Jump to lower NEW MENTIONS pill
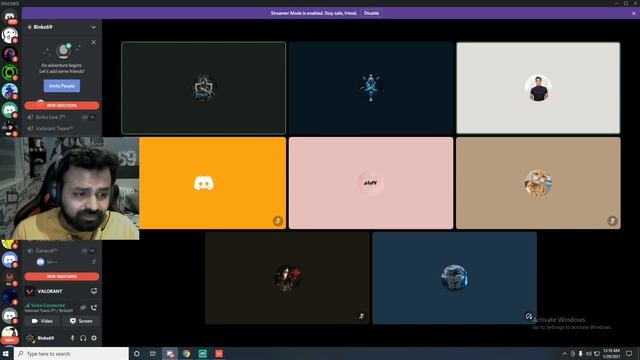 click(x=62, y=276)
